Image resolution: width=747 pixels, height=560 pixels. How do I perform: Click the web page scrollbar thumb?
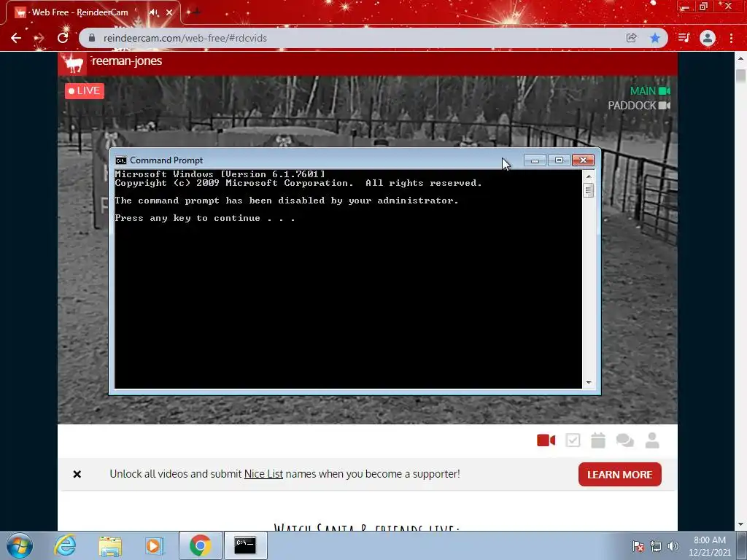click(740, 75)
